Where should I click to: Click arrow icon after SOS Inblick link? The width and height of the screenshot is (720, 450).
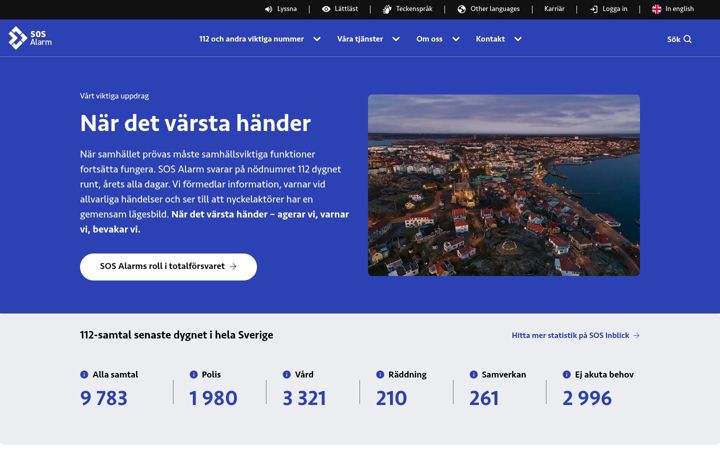[636, 336]
